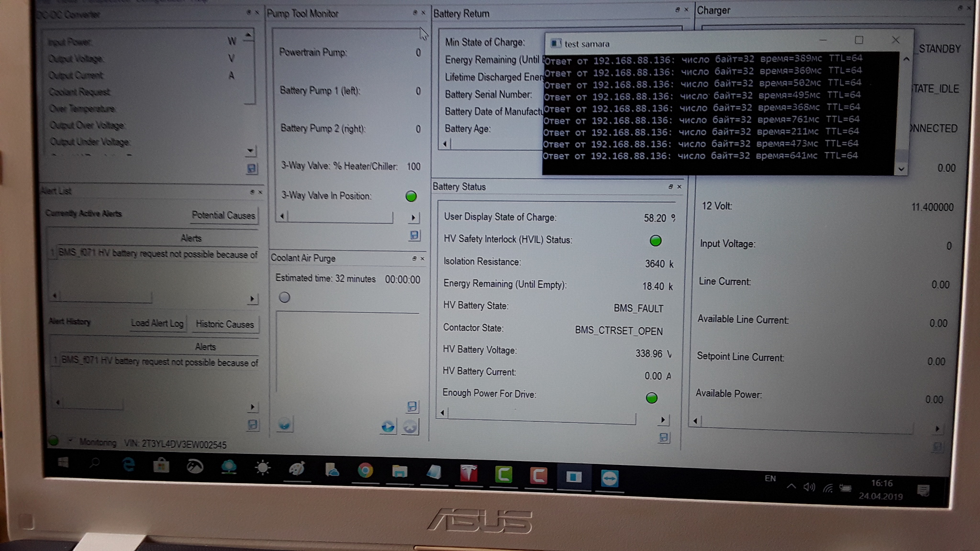Click the save icon in Alert List panel
This screenshot has width=980, height=551.
253,424
